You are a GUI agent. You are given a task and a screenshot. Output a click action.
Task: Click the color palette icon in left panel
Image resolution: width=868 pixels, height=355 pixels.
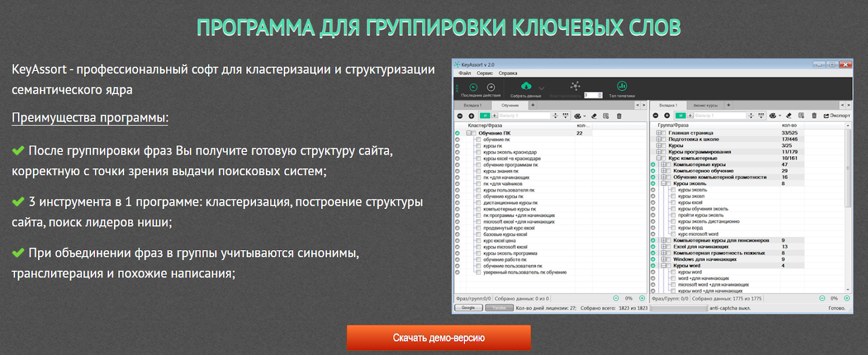578,116
